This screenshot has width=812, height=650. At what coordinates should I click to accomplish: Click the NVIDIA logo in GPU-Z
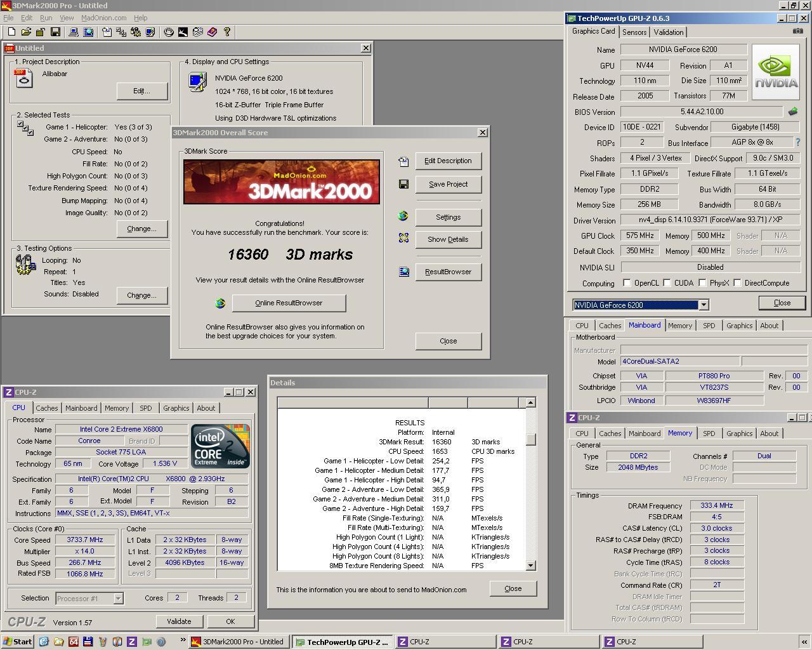[x=775, y=72]
